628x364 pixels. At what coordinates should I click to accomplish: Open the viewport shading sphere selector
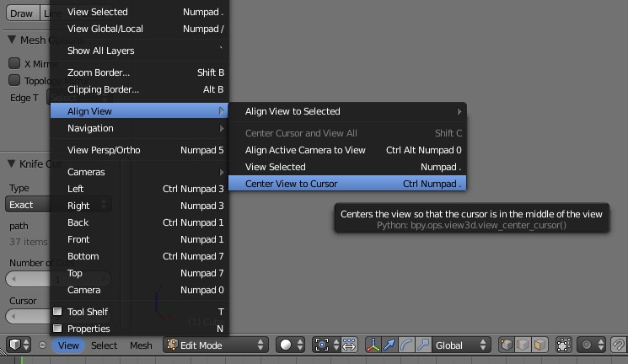(x=290, y=345)
